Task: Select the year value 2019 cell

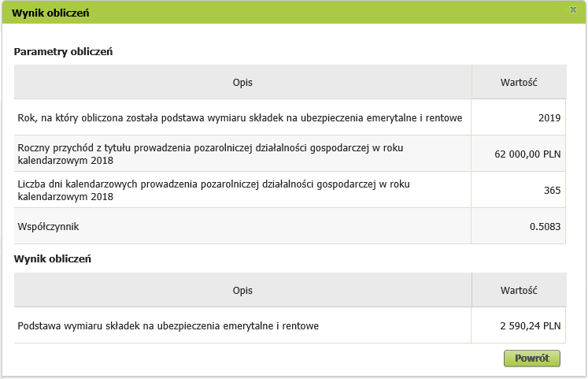Action: click(519, 117)
